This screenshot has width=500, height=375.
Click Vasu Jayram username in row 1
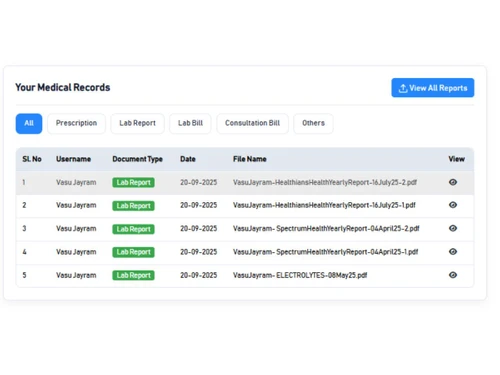pos(76,182)
